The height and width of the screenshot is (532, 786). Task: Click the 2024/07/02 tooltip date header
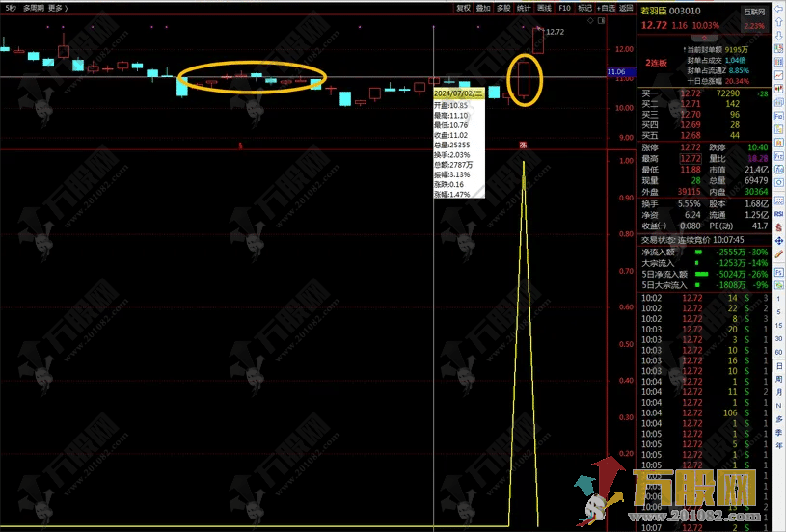[458, 93]
